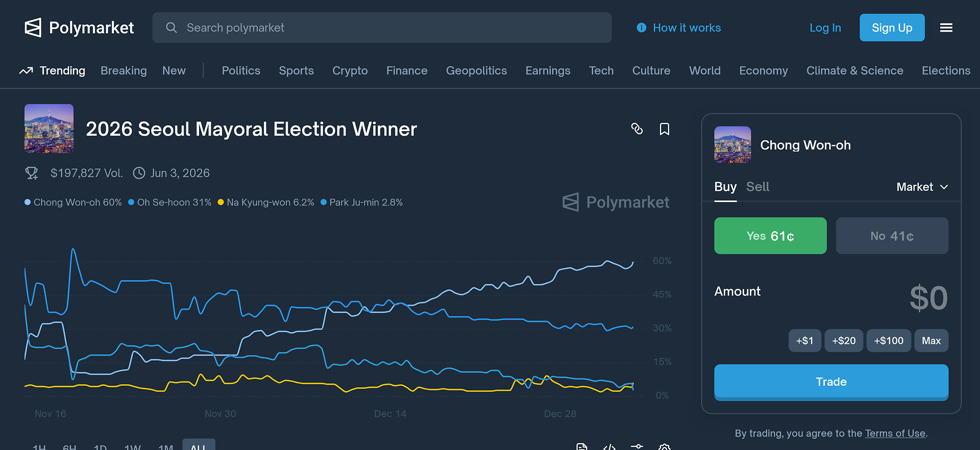This screenshot has height=450, width=980.
Task: Click the Polymarket logo icon
Action: [x=33, y=28]
